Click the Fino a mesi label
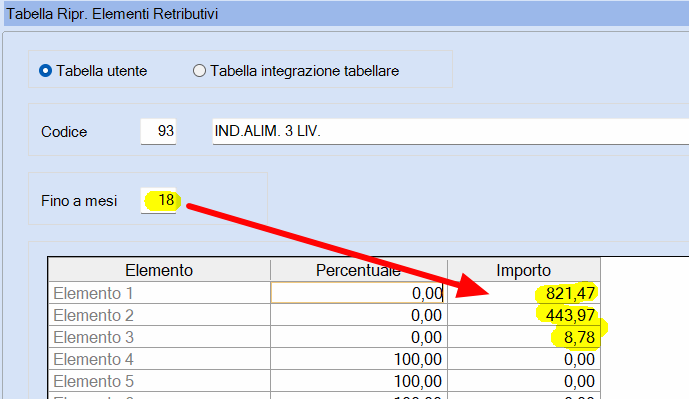 [79, 201]
